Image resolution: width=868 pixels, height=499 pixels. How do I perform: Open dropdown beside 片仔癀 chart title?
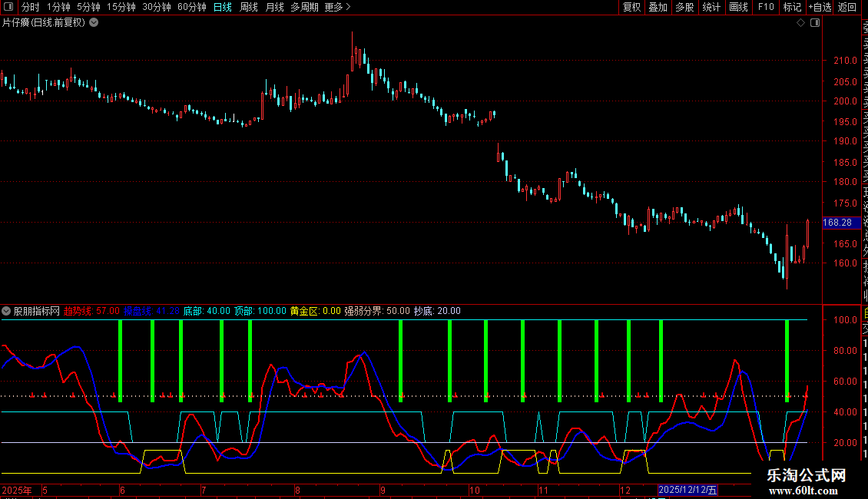click(94, 22)
